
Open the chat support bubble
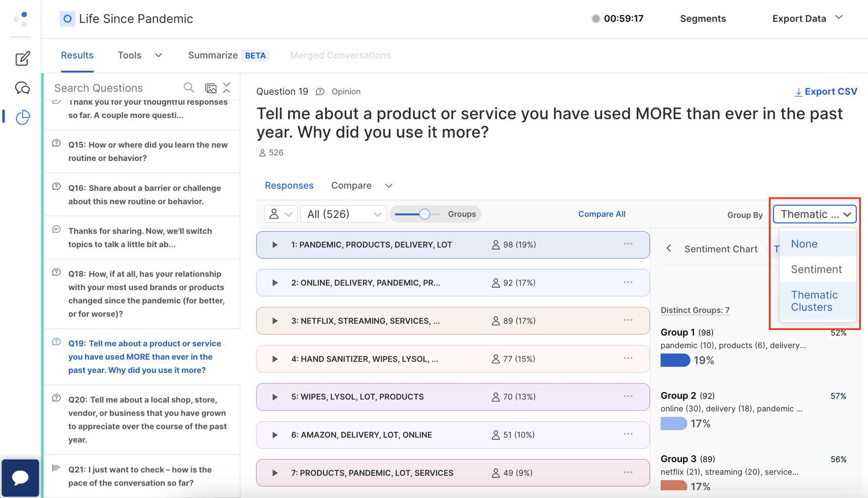(x=20, y=478)
